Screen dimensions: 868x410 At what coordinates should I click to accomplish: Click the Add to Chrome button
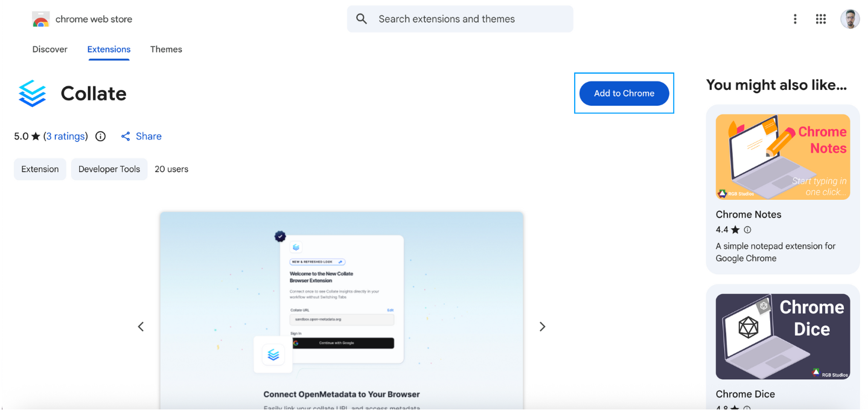[x=624, y=93]
